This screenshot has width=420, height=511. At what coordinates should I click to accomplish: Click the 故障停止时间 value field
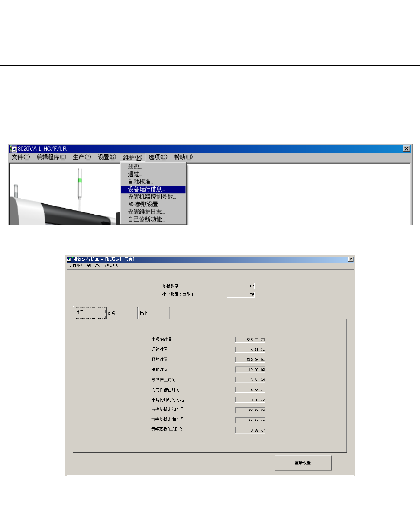[x=250, y=380]
